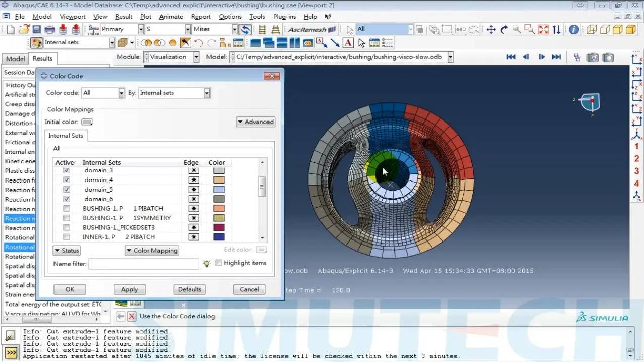Enable the Highlight items checkbox
The width and height of the screenshot is (644, 362).
coord(219,263)
